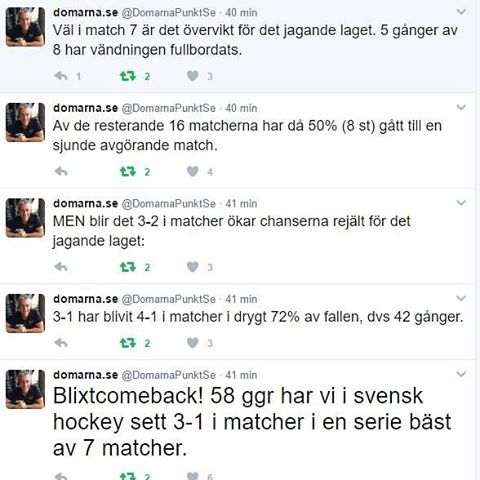This screenshot has width=480, height=480.
Task: Open options chevron on 'MEN blir det' tweet
Action: click(x=461, y=203)
